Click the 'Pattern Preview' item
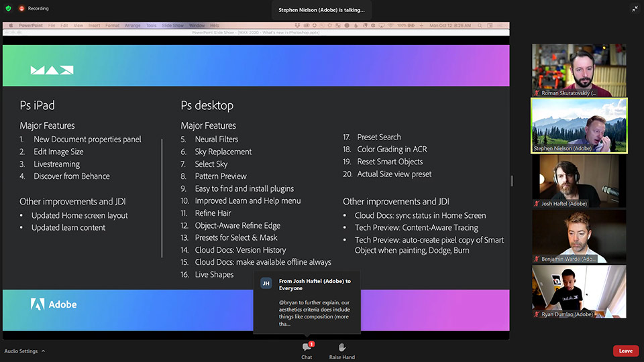Screen dimensions: 644x362 [221, 176]
